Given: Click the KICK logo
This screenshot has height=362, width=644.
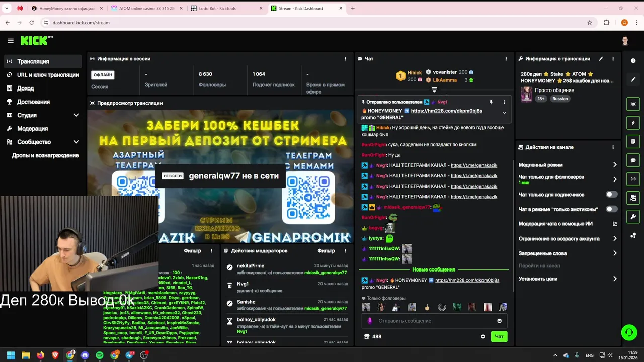Looking at the screenshot, I should 36,41.
